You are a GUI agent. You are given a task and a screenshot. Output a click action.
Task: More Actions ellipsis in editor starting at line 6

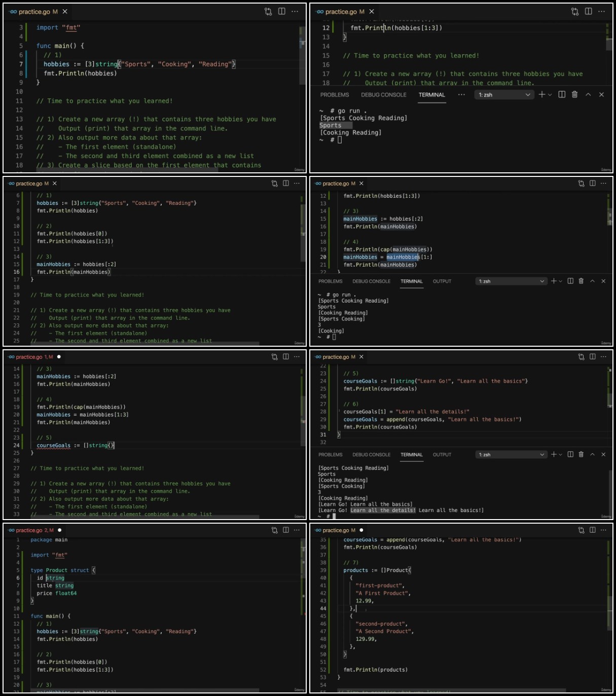[297, 184]
